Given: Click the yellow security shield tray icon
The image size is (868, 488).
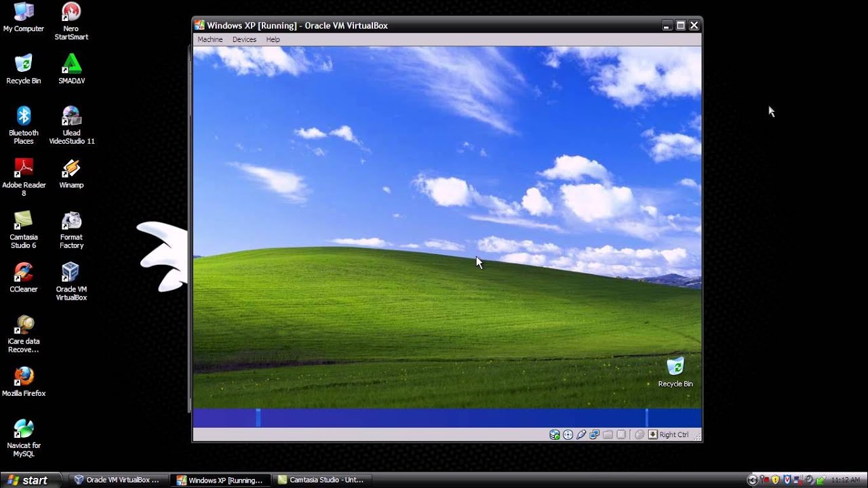Looking at the screenshot, I should point(775,480).
